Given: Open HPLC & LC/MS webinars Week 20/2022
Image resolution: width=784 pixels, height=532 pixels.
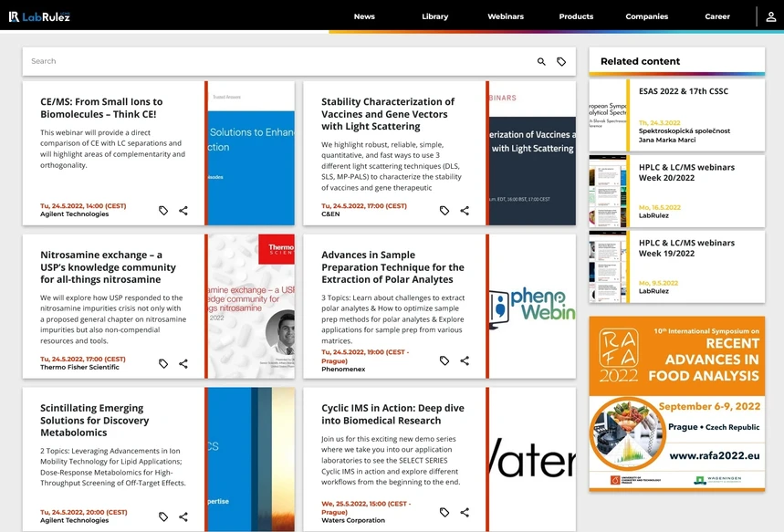Looking at the screenshot, I should click(676, 191).
